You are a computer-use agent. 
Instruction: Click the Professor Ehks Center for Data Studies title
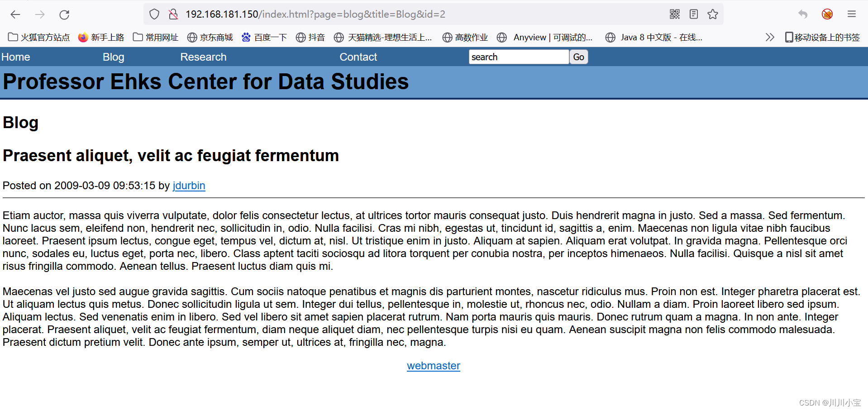(x=205, y=82)
